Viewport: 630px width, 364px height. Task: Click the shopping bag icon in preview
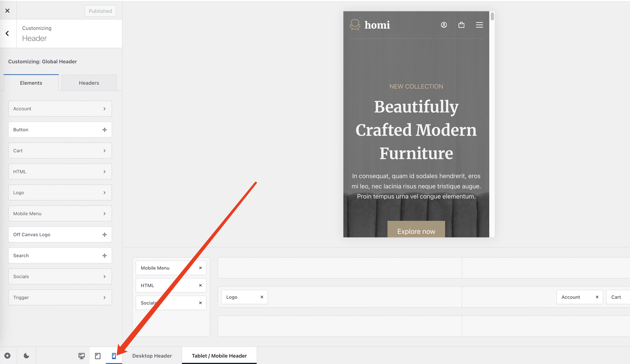click(461, 25)
